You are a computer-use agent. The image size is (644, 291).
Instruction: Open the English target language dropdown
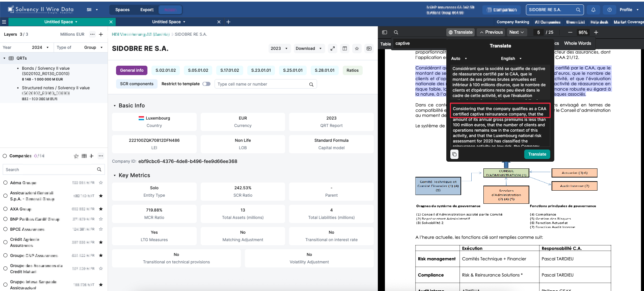click(x=511, y=59)
